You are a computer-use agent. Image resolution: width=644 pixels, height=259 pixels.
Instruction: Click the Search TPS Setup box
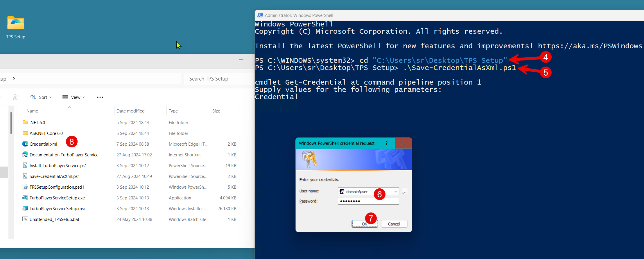point(218,79)
